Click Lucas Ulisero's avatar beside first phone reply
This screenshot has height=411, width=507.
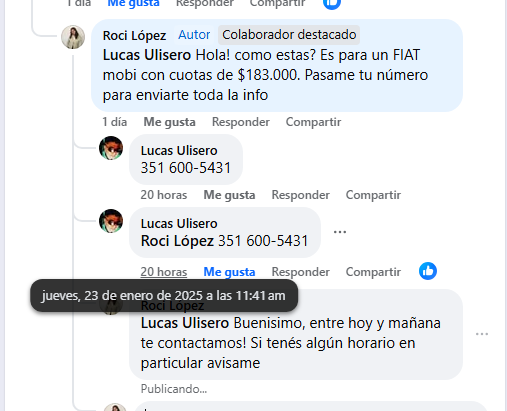pyautogui.click(x=111, y=148)
